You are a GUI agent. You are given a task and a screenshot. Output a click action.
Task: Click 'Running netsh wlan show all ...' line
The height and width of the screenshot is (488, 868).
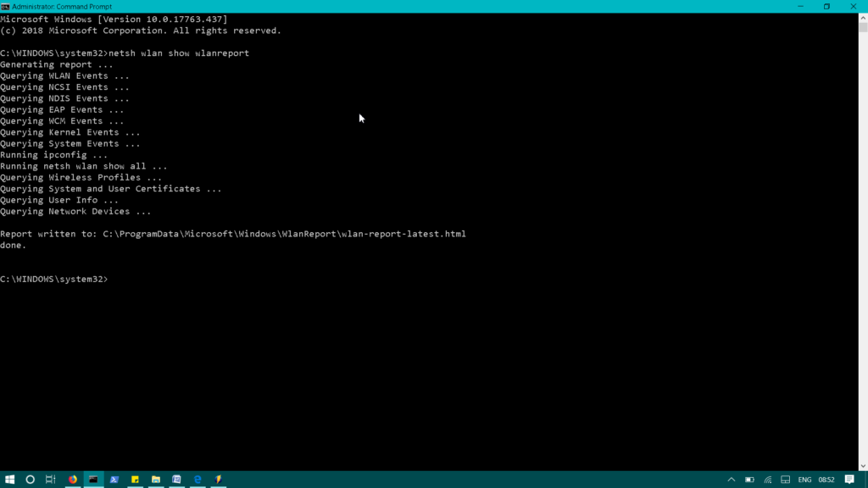coord(84,166)
